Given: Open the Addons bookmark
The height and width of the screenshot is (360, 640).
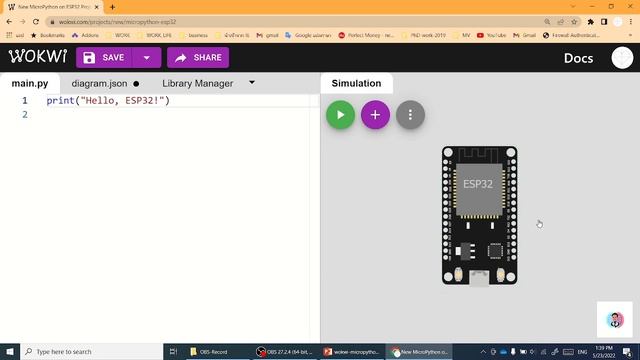Looking at the screenshot, I should pos(85,36).
